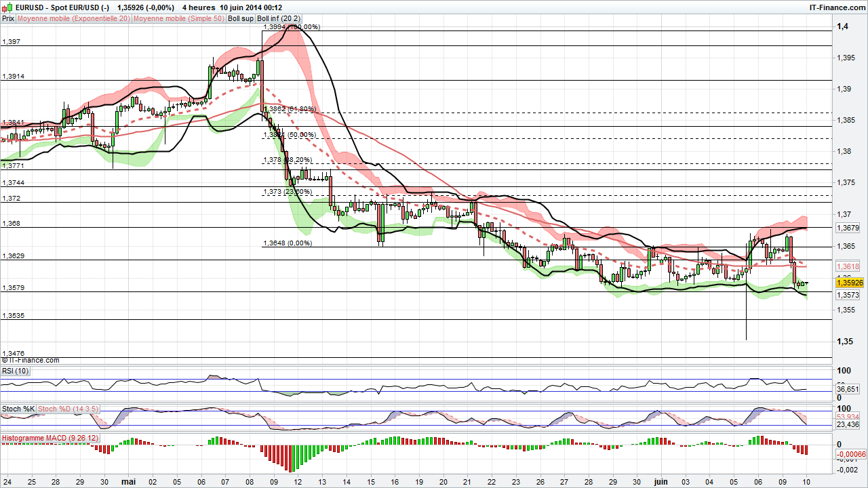Open Stoch %D (14 3 5) settings
Image resolution: width=868 pixels, height=488 pixels.
click(68, 409)
